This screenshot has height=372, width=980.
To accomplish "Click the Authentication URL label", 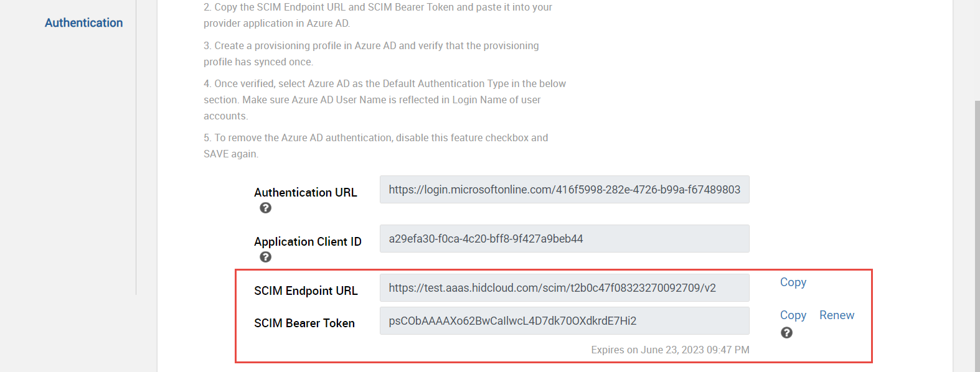I will click(306, 193).
